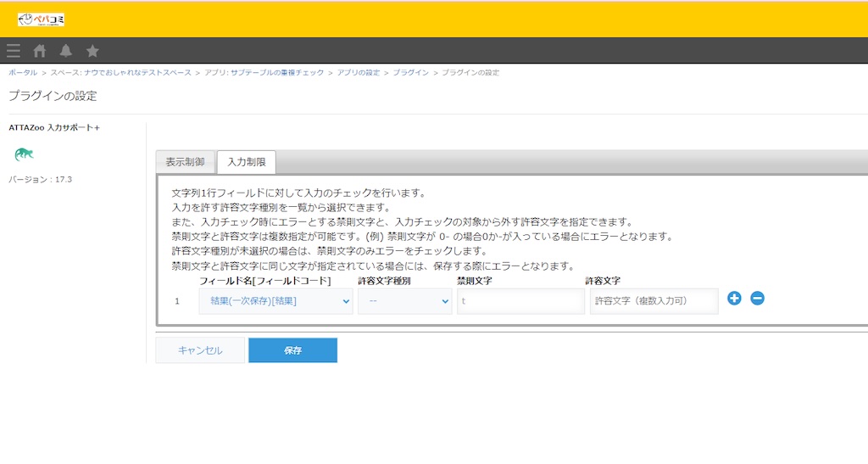Click the ATTAZoo plugin animal icon

[24, 154]
